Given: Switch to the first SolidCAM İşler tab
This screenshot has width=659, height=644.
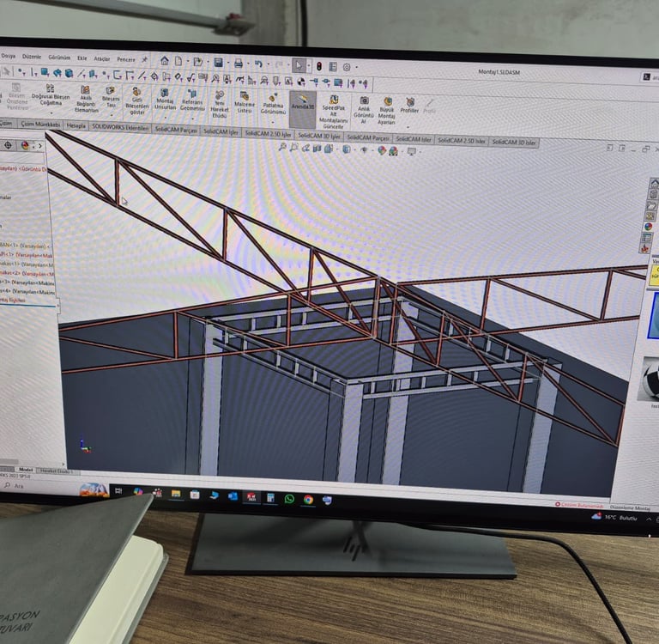Looking at the screenshot, I should tap(221, 131).
